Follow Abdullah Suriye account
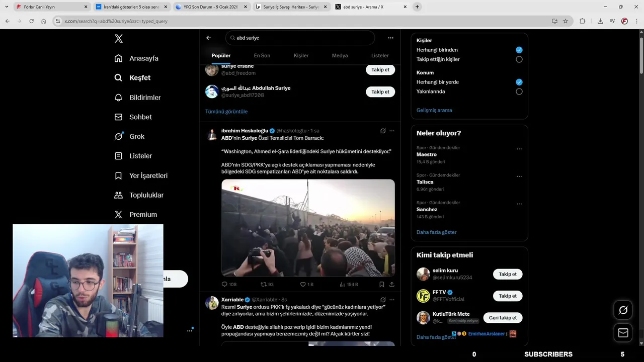Viewport: 644px width, 362px height. point(380,92)
